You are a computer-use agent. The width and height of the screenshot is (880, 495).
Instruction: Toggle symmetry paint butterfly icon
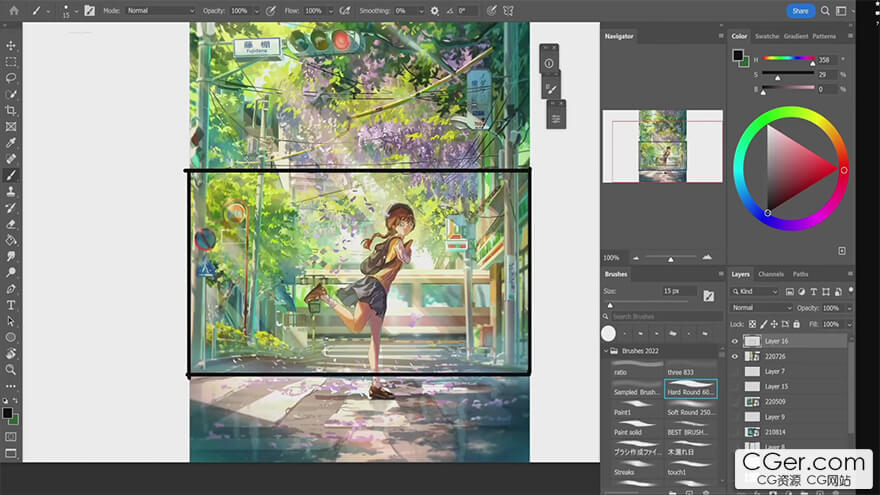pos(508,11)
